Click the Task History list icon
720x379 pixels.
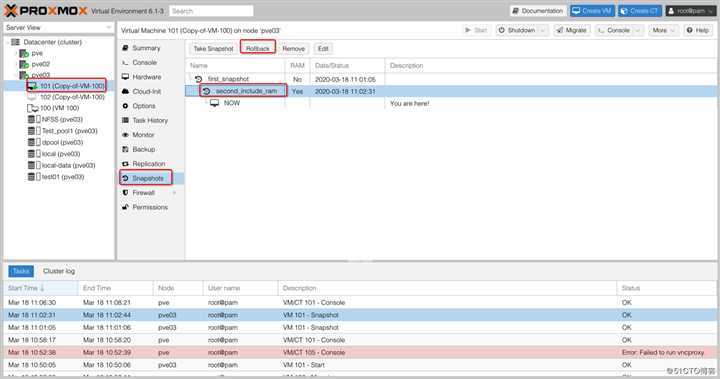click(x=125, y=120)
